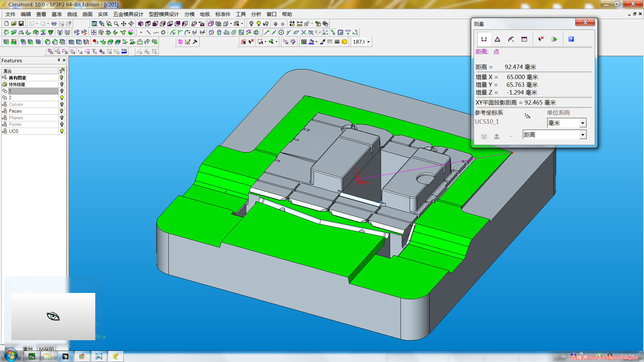Toggle lightbulb visibility for UCS set
The width and height of the screenshot is (644, 362).
tap(62, 131)
